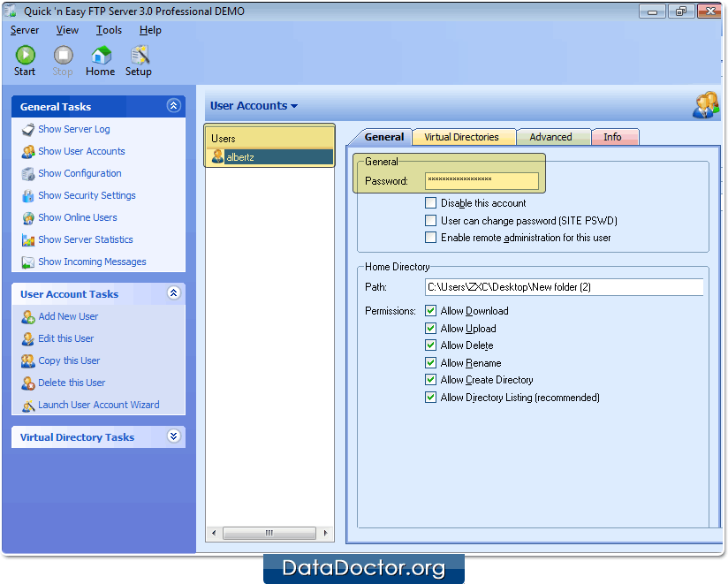Image resolution: width=728 pixels, height=584 pixels.
Task: Click the Password input field
Action: (x=482, y=181)
